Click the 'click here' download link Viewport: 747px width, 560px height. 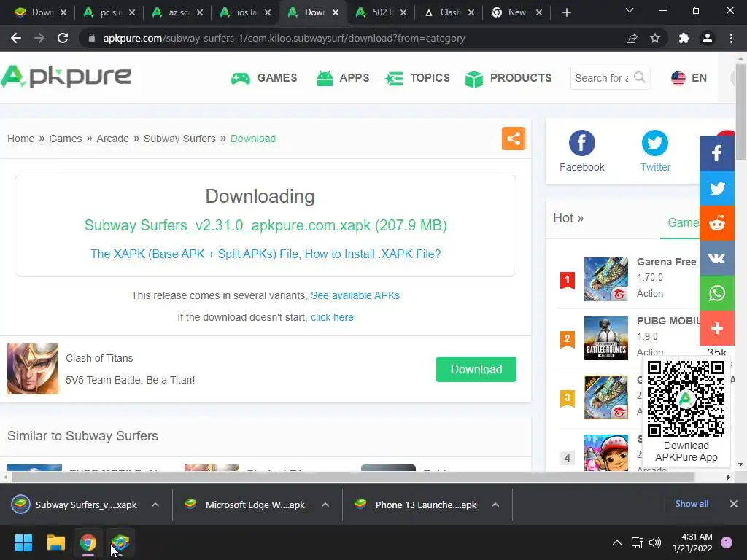(x=332, y=317)
